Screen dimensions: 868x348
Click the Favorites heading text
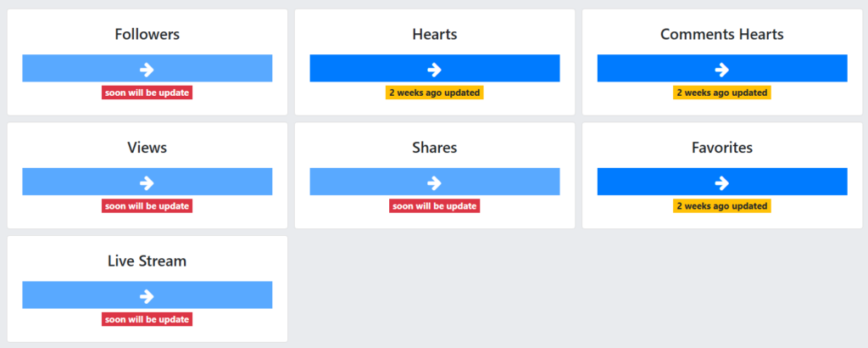tap(722, 148)
